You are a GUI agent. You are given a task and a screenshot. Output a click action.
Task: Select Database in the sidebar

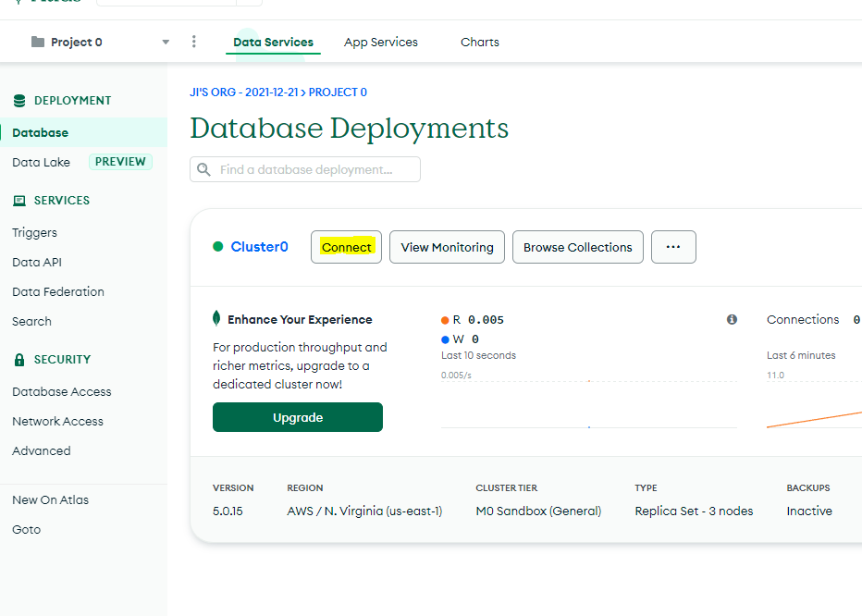coord(83,132)
